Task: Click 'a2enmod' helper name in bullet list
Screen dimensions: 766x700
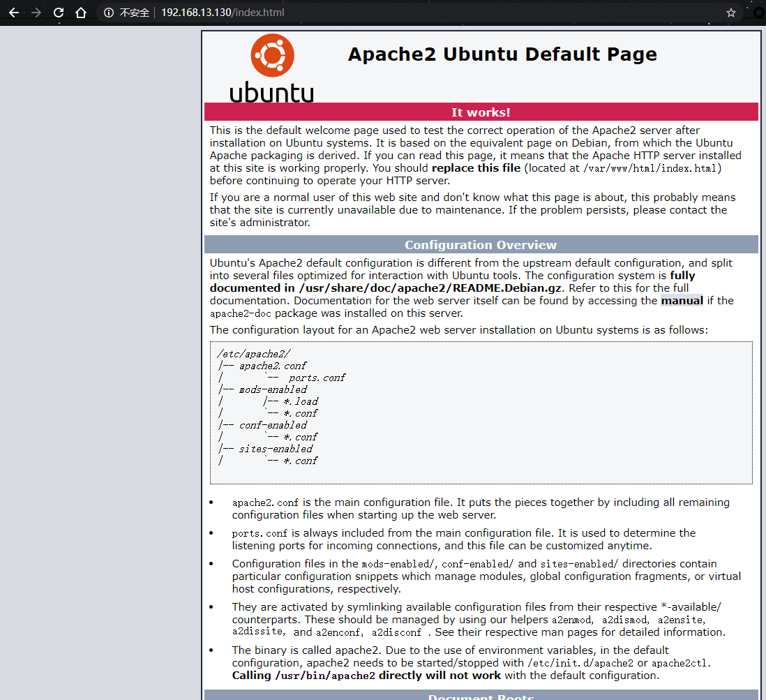Action: (x=571, y=620)
